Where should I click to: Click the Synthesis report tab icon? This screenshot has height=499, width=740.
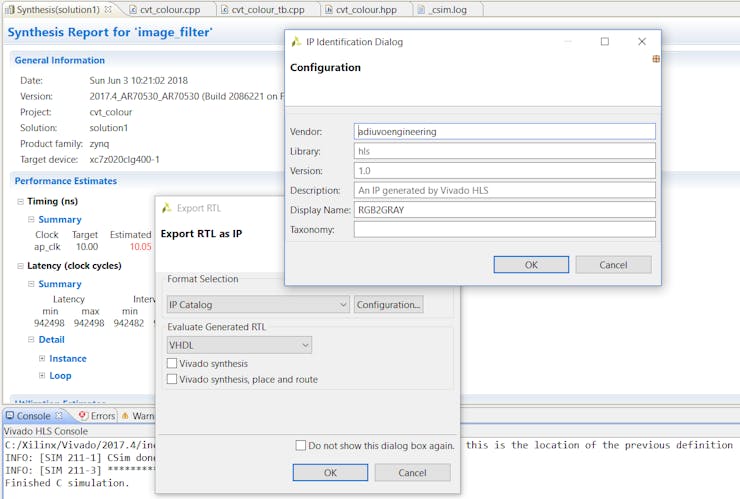pyautogui.click(x=10, y=9)
